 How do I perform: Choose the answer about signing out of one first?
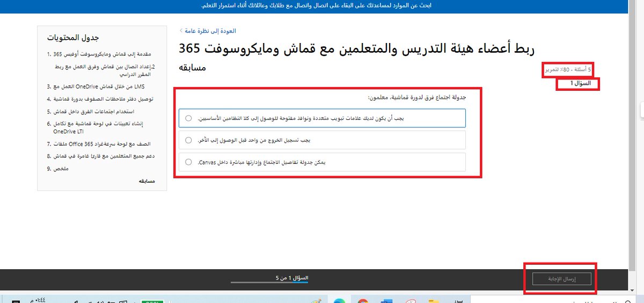(323, 140)
